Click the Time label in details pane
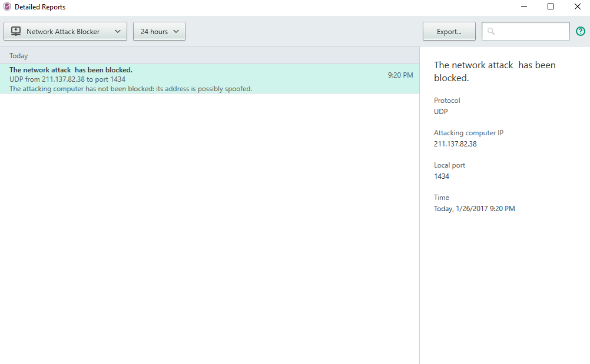The image size is (590, 364). coord(442,197)
